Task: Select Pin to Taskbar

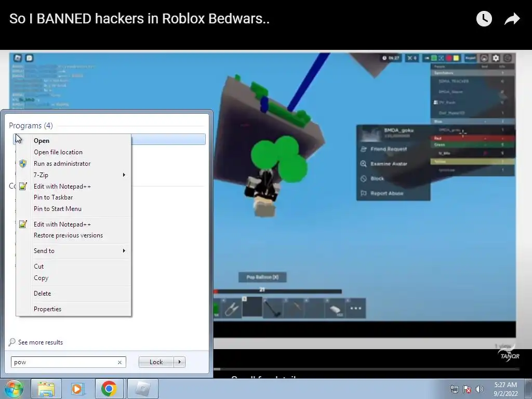Action: coord(73,197)
